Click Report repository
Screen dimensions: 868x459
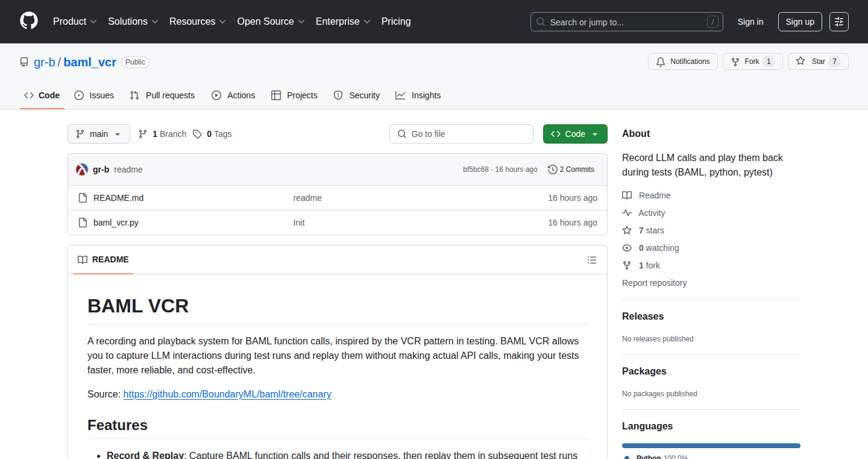tap(654, 283)
